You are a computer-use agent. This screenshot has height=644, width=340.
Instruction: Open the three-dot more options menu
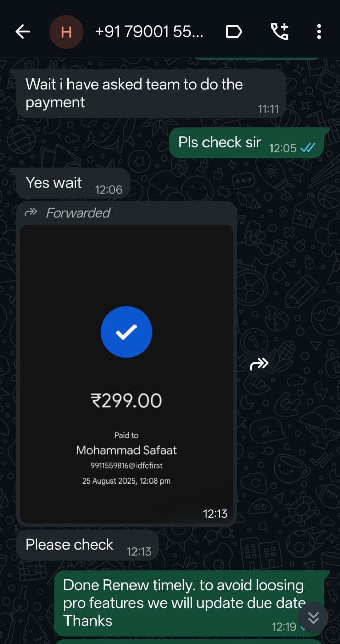click(x=319, y=32)
